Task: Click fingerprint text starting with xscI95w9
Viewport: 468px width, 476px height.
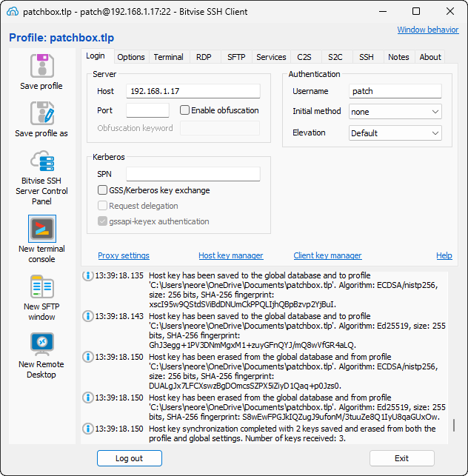Action: coord(242,304)
